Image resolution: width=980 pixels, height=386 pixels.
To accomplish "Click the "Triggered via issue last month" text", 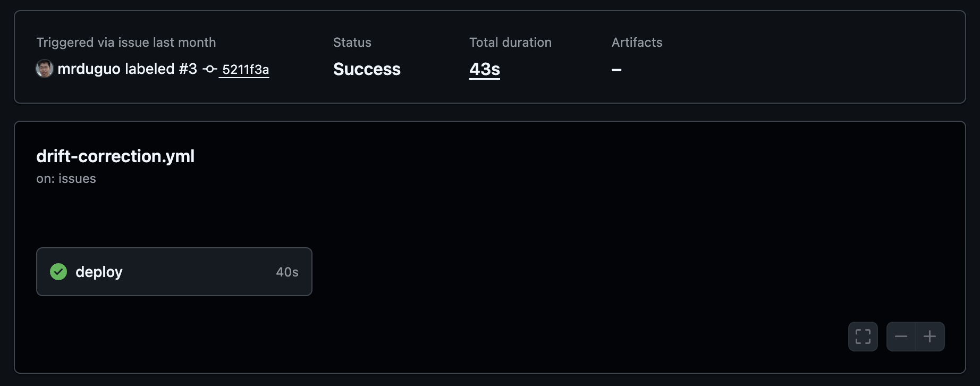I will coord(126,43).
